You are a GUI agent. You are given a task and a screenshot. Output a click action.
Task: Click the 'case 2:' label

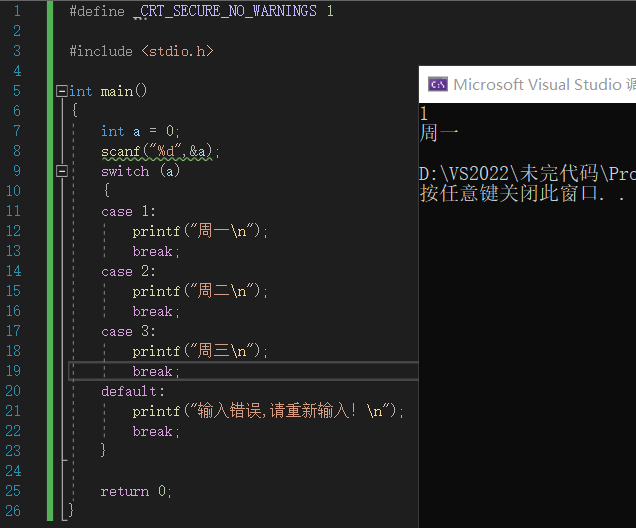click(x=128, y=271)
